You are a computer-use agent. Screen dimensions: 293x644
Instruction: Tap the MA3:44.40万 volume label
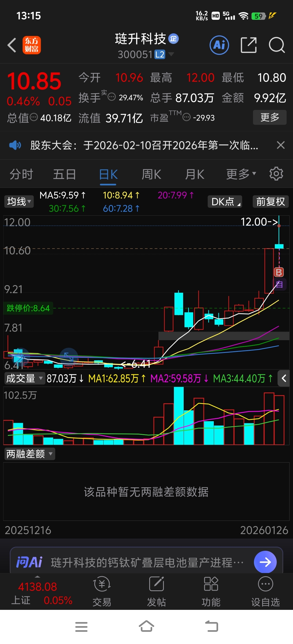(x=243, y=378)
